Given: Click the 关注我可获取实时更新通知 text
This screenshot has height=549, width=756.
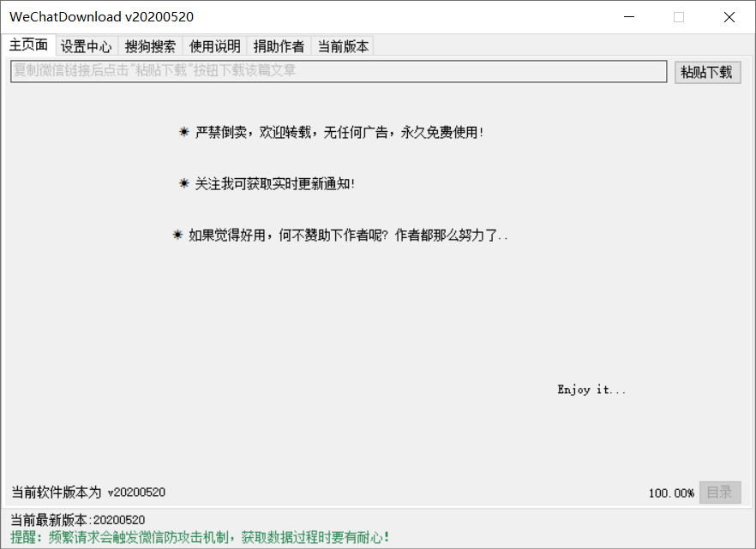Looking at the screenshot, I should 275,183.
